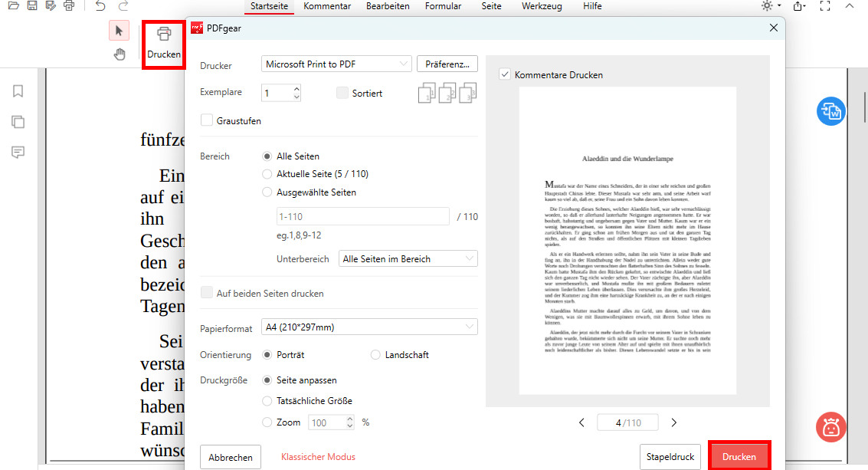The image size is (868, 470).
Task: Click the Undo arrow in the toolbar
Action: [x=100, y=6]
